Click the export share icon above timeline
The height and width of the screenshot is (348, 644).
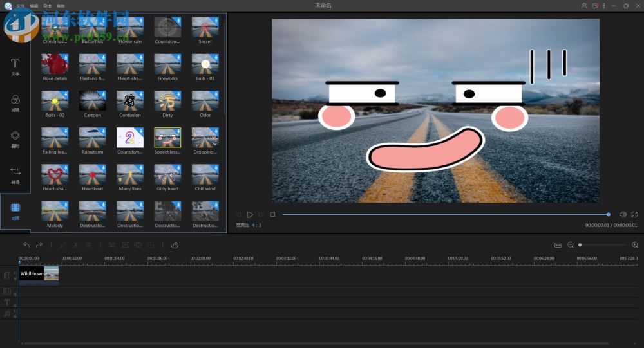click(x=175, y=245)
